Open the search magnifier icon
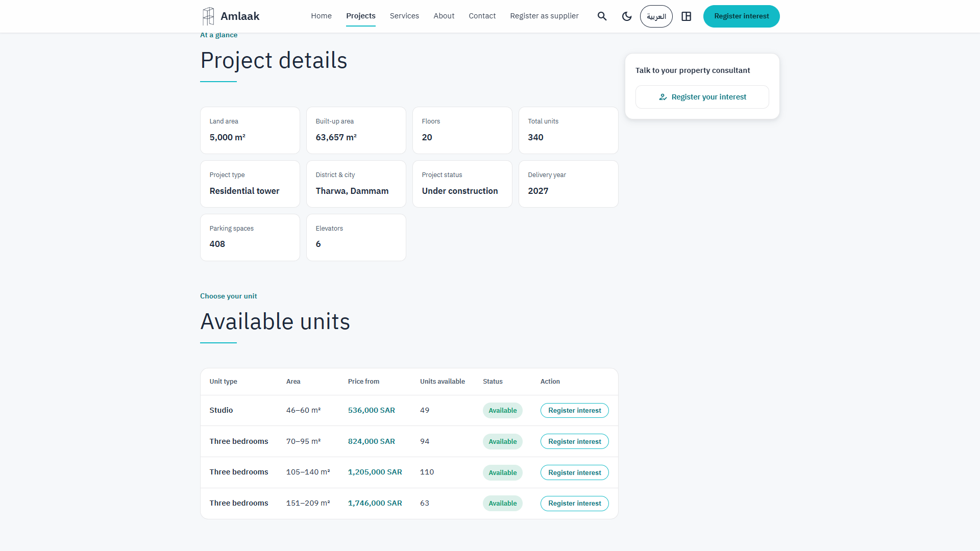980x551 pixels. click(602, 16)
